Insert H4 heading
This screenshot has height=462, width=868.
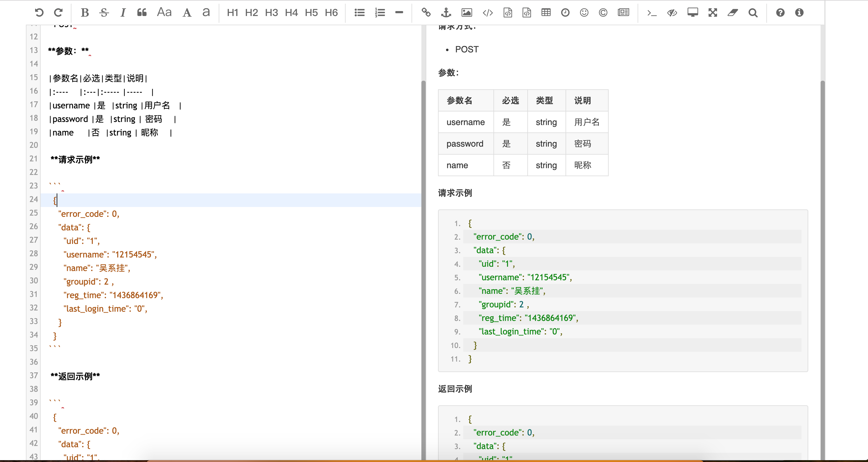(291, 13)
